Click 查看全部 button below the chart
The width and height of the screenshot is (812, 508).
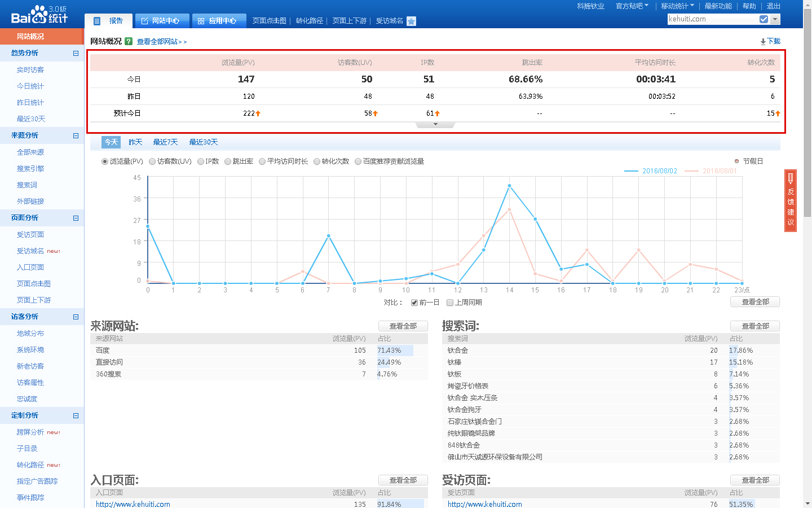click(x=755, y=302)
